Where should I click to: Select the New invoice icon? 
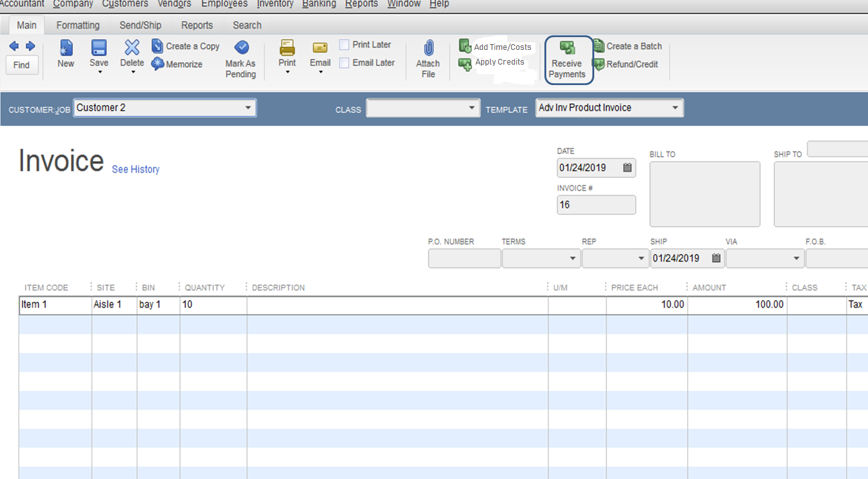65,54
